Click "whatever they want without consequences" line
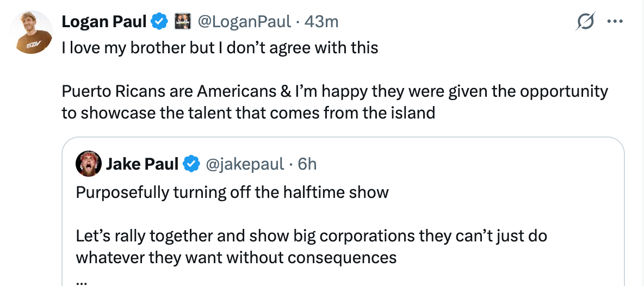This screenshot has width=644, height=286. (x=236, y=257)
